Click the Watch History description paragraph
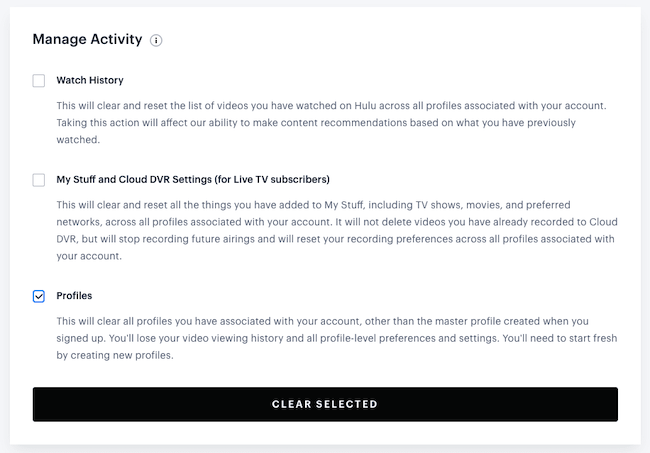Image resolution: width=650 pixels, height=453 pixels. pos(332,123)
